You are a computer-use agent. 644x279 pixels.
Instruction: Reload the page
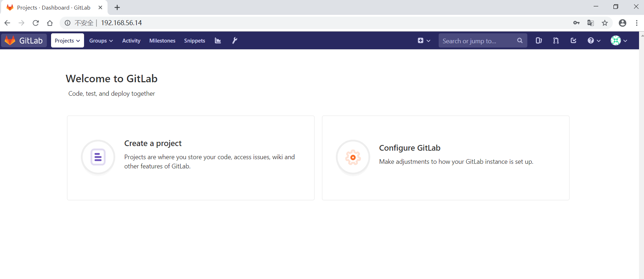36,23
